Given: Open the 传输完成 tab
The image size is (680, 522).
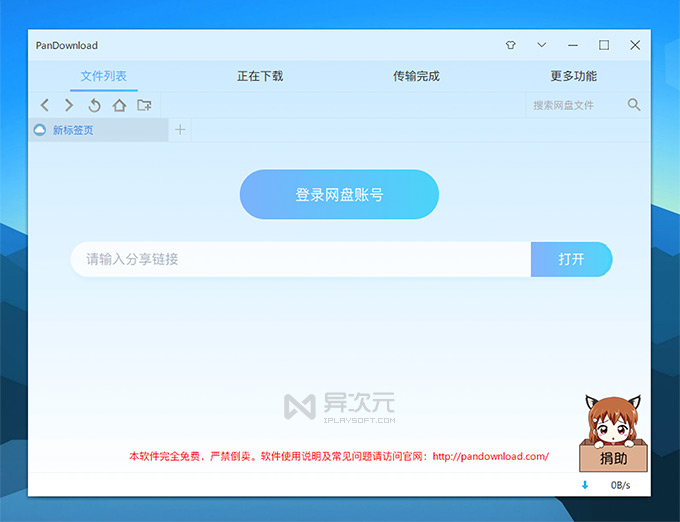Looking at the screenshot, I should (416, 76).
